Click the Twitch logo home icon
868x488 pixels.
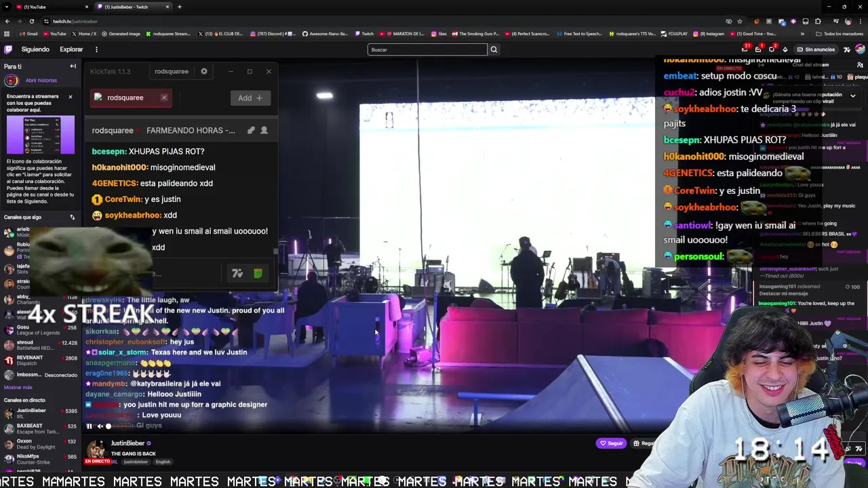[8, 49]
